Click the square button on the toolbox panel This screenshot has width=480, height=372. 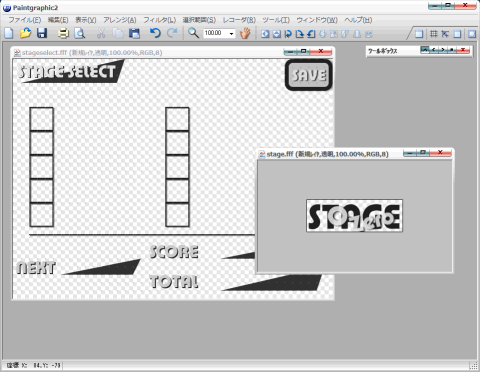click(x=452, y=50)
